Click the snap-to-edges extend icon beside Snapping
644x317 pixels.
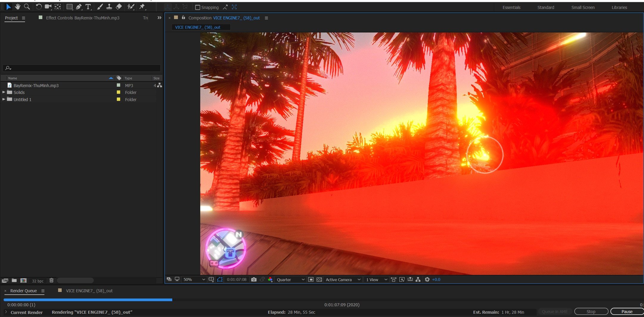pos(225,7)
